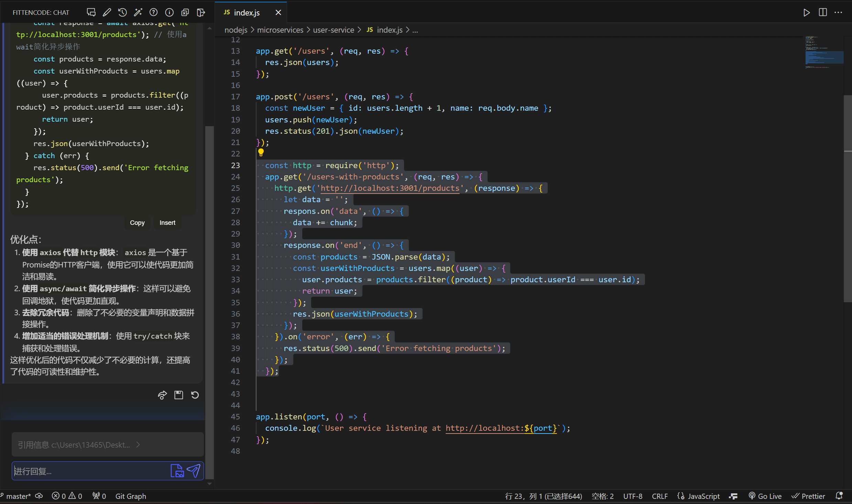Image resolution: width=852 pixels, height=504 pixels.
Task: Click the yellow lightbulb code action icon
Action: coord(261,152)
